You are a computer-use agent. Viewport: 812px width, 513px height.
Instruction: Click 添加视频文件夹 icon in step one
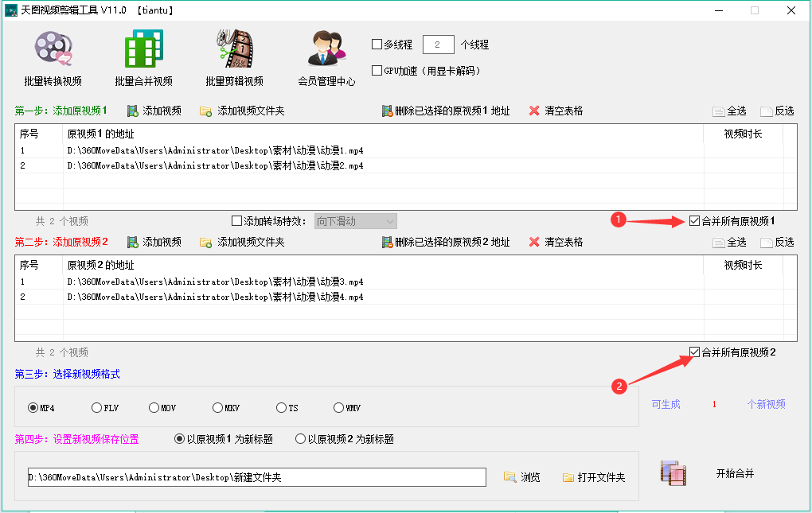[x=205, y=111]
